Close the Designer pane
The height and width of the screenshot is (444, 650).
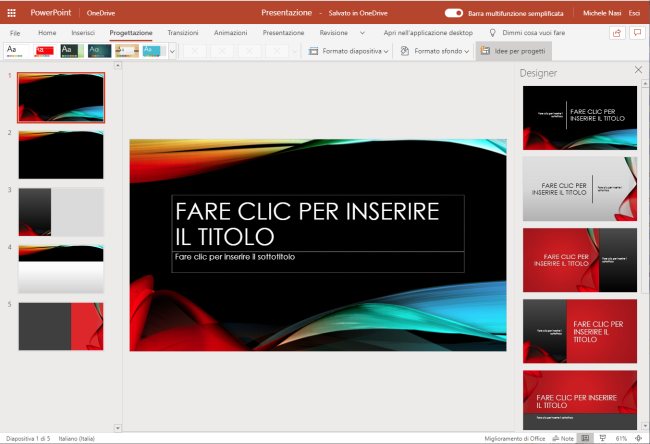click(x=638, y=70)
